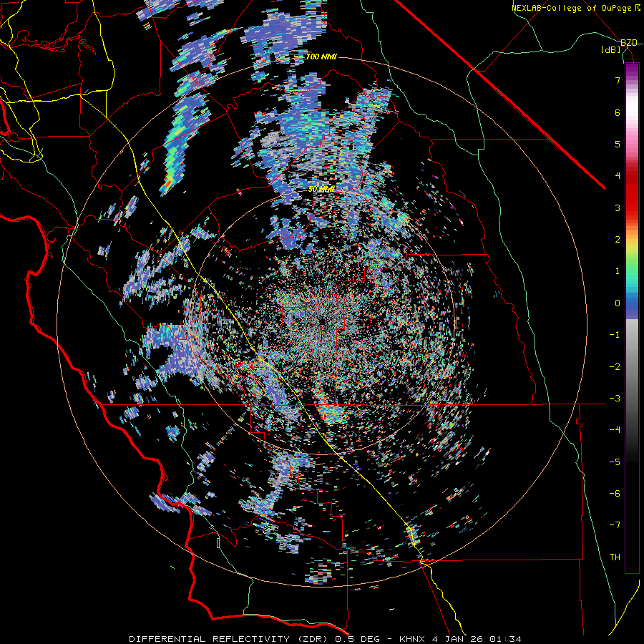Click the -4 value on the ZDR scale

coord(615,430)
